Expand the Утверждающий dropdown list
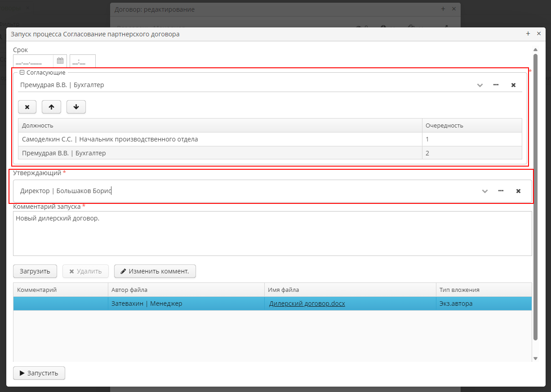Screen dimensions: 551x392 click(484, 191)
